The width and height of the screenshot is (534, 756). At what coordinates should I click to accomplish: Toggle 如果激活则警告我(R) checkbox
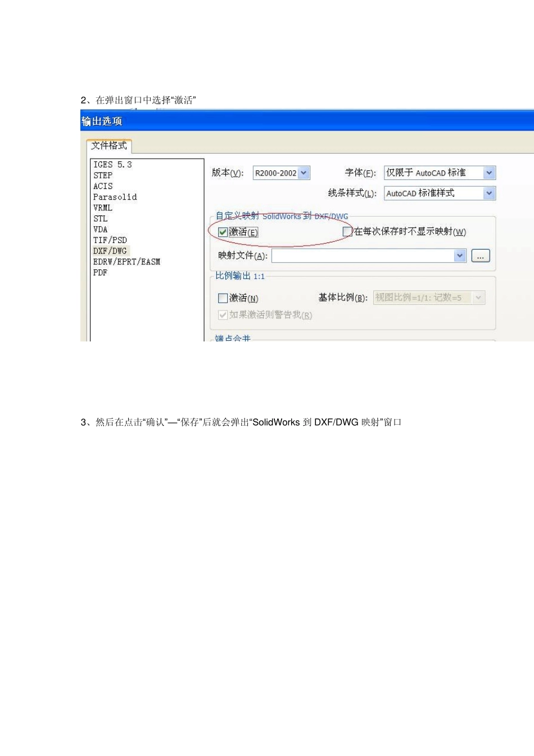pyautogui.click(x=223, y=315)
